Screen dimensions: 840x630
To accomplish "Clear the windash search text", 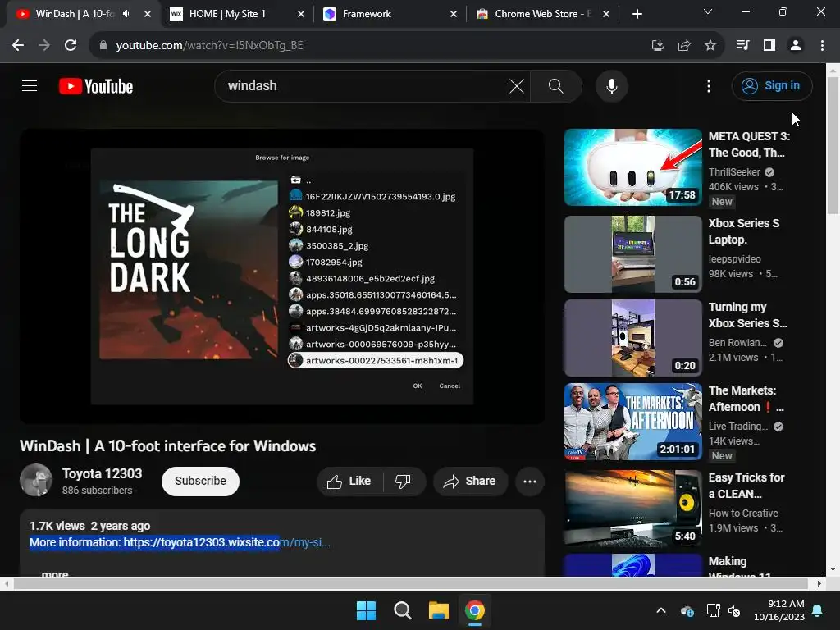I will click(x=517, y=85).
